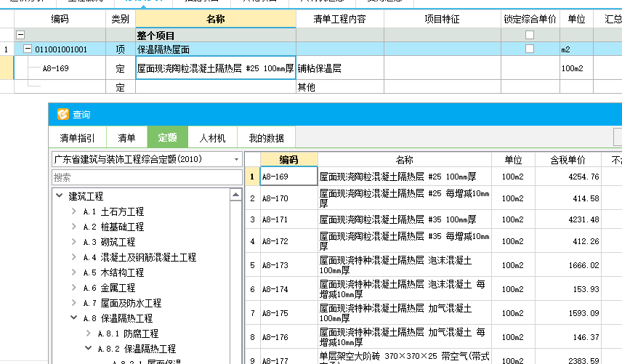Expand A.6 金属工程 node
Screen dimensions: 622x364
click(74, 287)
